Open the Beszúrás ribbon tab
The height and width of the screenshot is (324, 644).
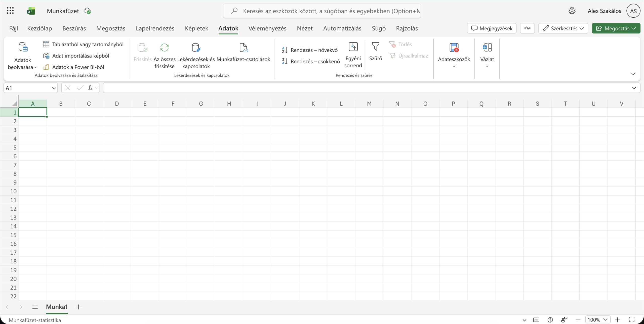click(x=74, y=28)
